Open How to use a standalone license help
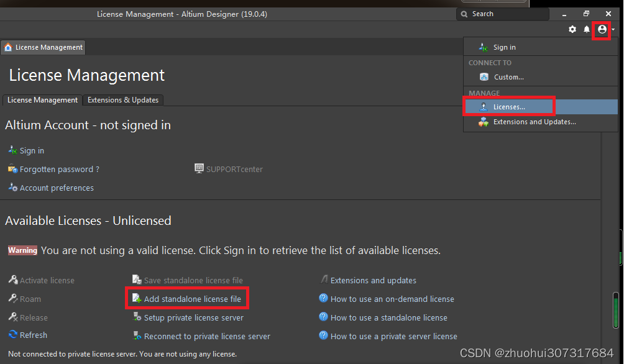 388,317
